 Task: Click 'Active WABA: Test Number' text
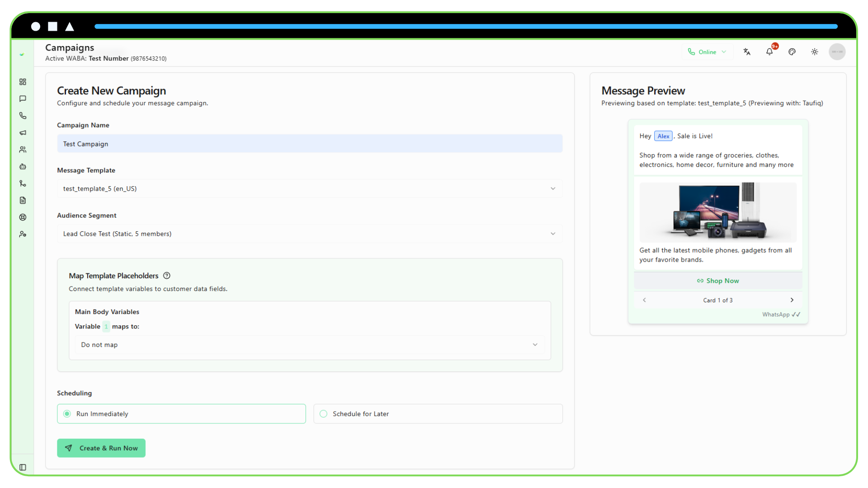[x=87, y=59]
